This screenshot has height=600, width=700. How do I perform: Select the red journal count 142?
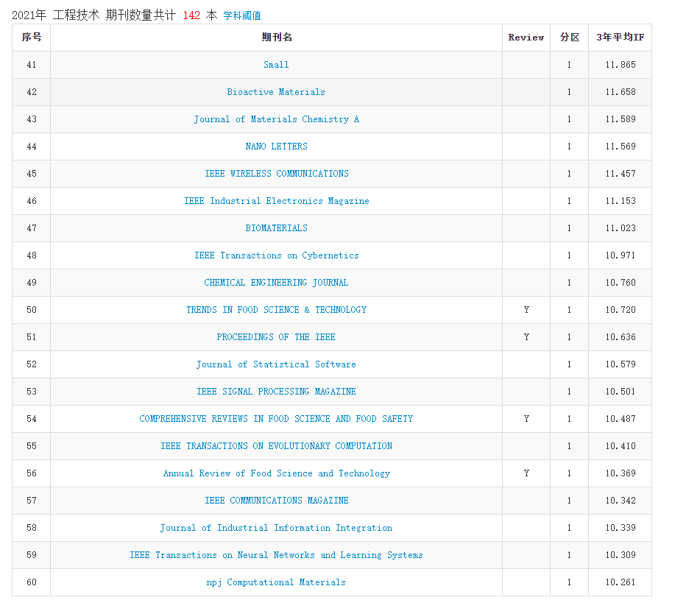(x=191, y=15)
